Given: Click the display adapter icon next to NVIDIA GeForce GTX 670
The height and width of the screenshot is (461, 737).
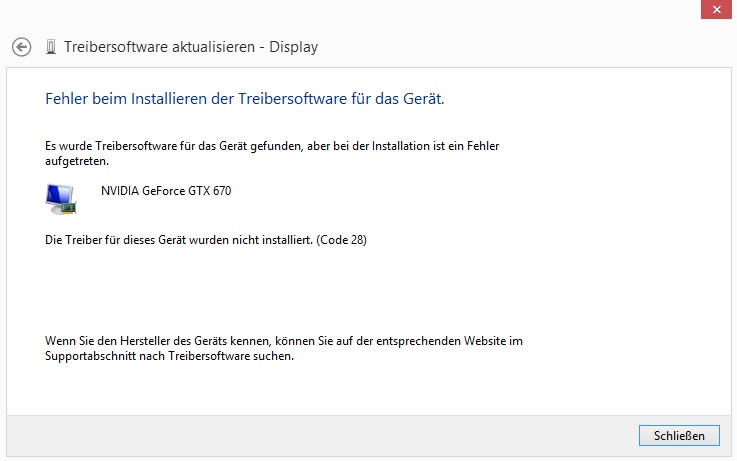Looking at the screenshot, I should tap(61, 199).
